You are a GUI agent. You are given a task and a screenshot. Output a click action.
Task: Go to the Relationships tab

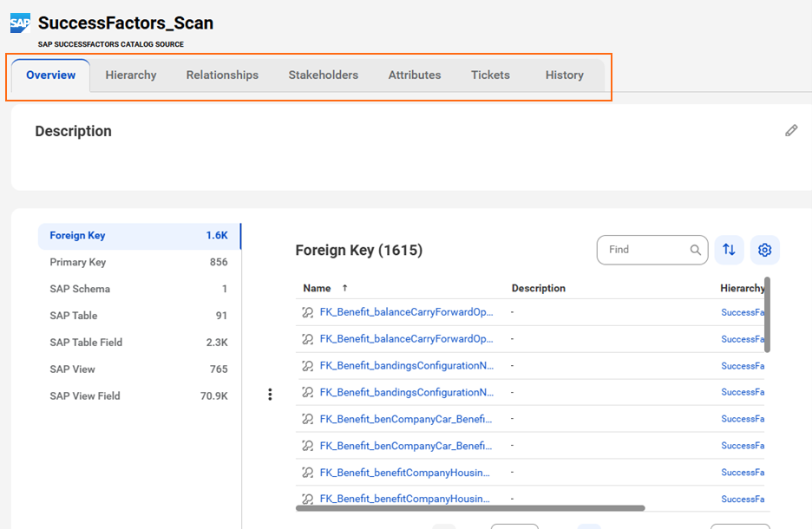(x=222, y=75)
